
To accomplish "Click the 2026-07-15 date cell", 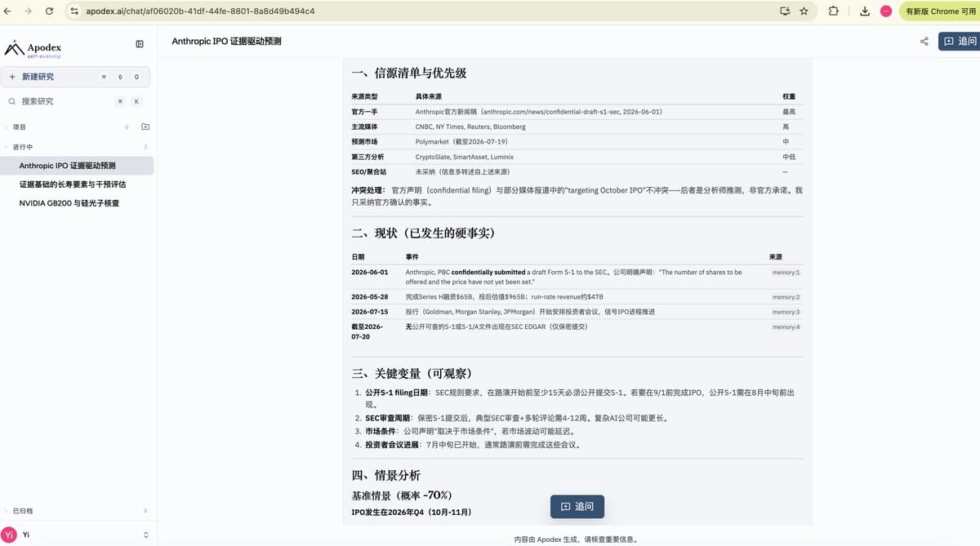I will (370, 312).
